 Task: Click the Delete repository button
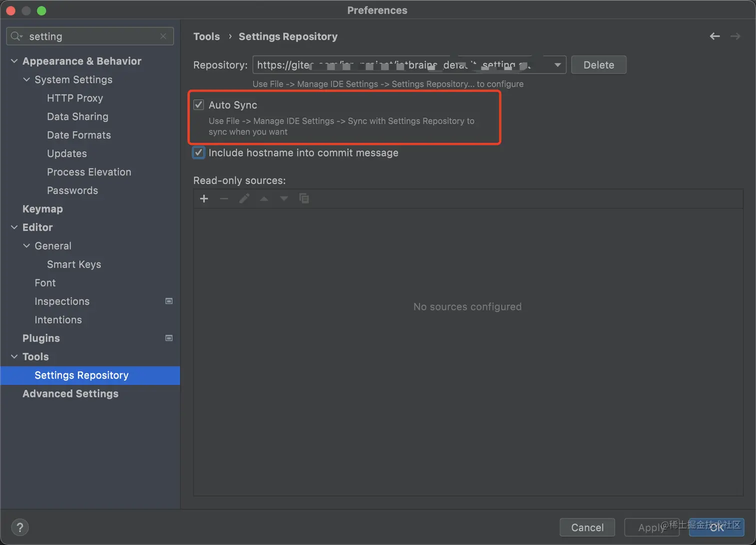(x=598, y=65)
